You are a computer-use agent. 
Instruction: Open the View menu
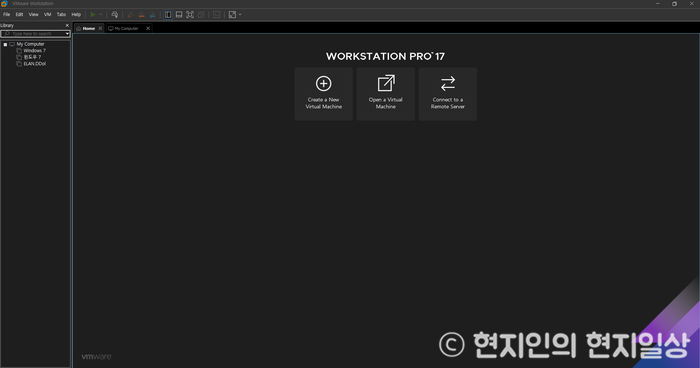[33, 14]
